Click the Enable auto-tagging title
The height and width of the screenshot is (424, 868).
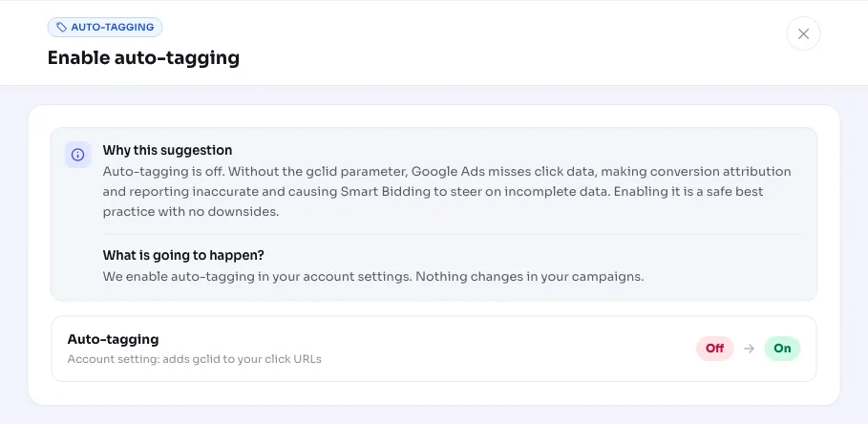143,57
